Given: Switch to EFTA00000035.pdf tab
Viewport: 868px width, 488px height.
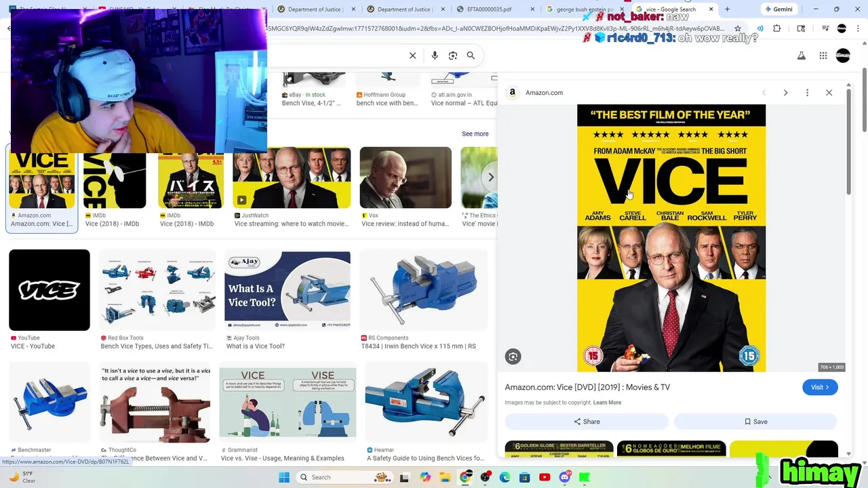Looking at the screenshot, I should pos(494,9).
